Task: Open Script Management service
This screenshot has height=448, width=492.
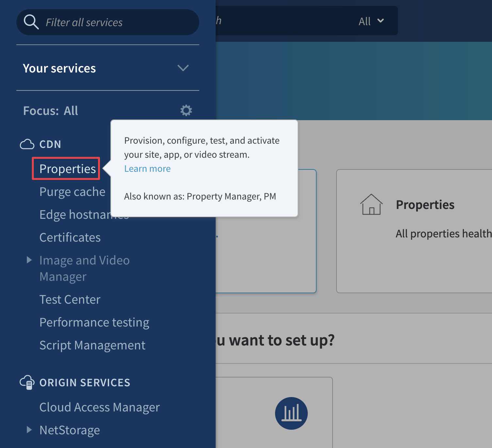Action: (x=92, y=345)
